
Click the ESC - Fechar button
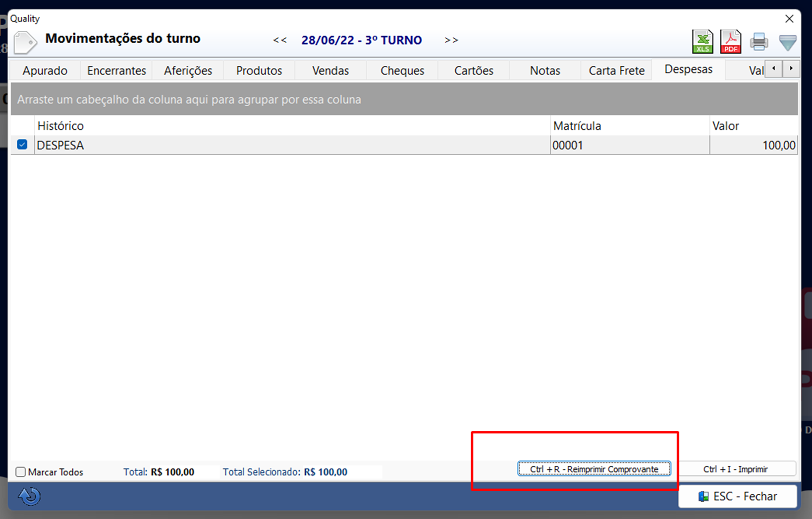pyautogui.click(x=738, y=496)
